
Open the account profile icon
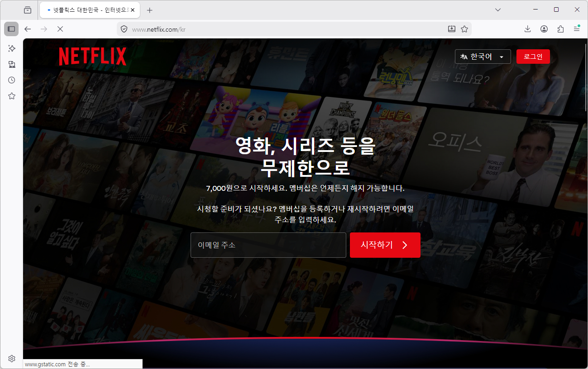pyautogui.click(x=544, y=29)
